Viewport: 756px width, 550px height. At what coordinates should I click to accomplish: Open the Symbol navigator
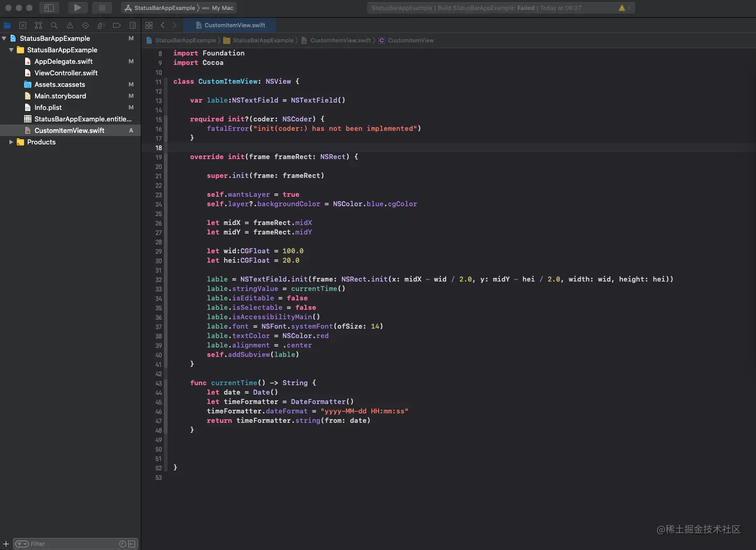38,25
